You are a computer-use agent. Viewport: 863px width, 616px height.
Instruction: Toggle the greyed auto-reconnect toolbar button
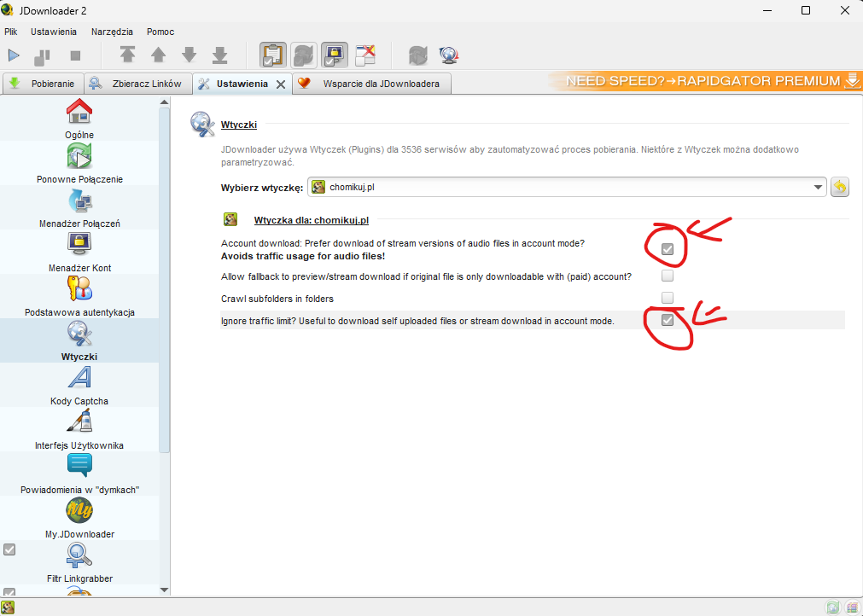pyautogui.click(x=304, y=55)
